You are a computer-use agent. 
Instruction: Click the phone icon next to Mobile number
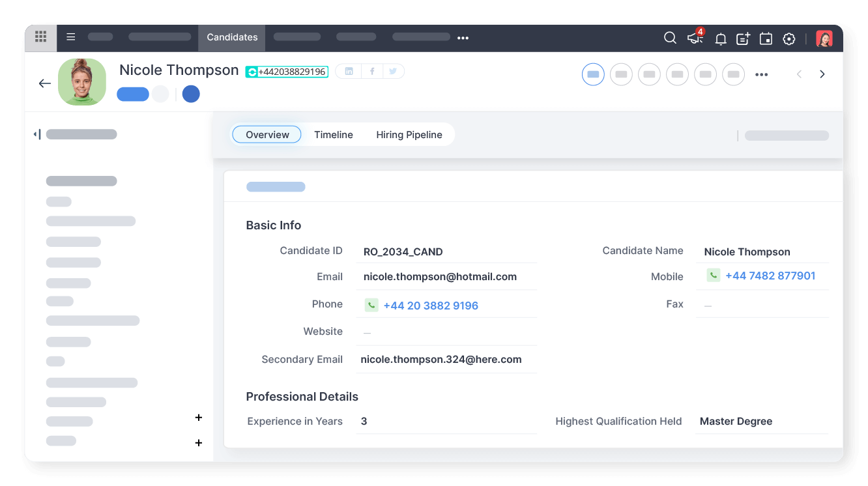pos(712,275)
